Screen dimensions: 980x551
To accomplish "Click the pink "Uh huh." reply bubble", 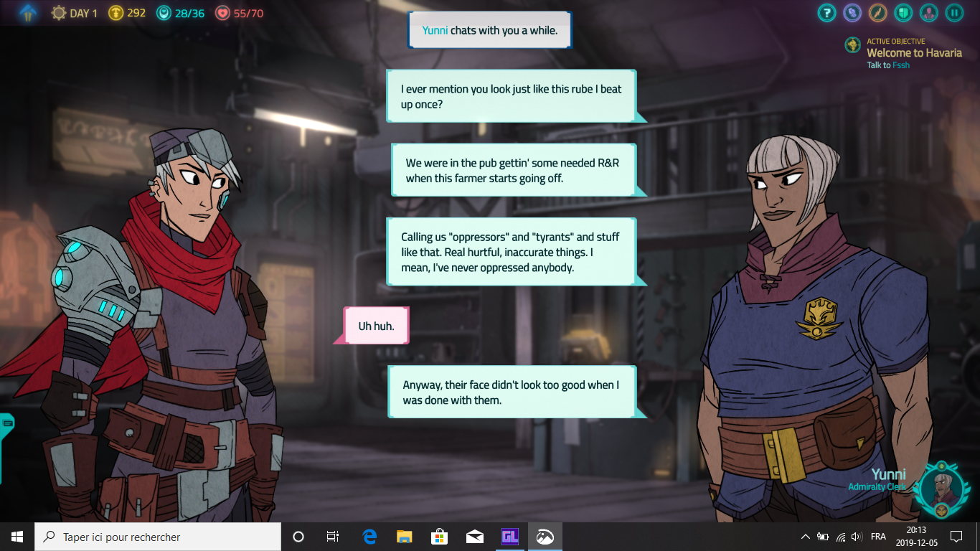I will (x=376, y=326).
